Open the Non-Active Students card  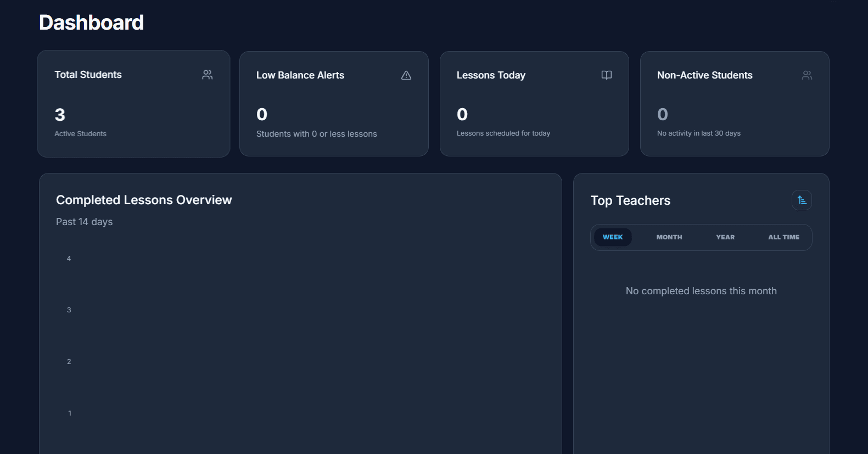click(x=735, y=104)
